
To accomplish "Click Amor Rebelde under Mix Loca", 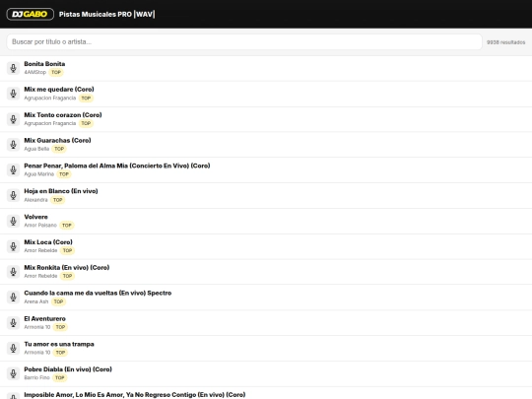I will [40, 251].
